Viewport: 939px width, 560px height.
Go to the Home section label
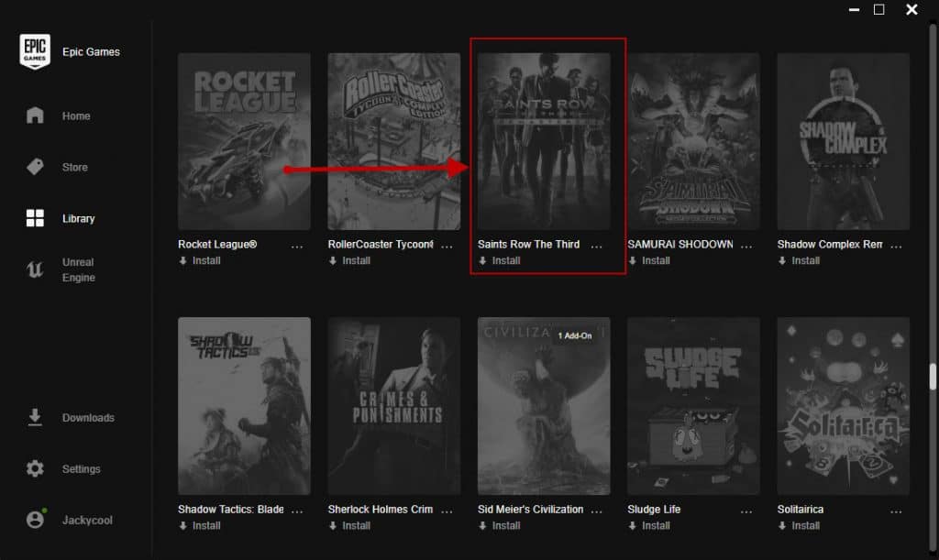(x=76, y=116)
